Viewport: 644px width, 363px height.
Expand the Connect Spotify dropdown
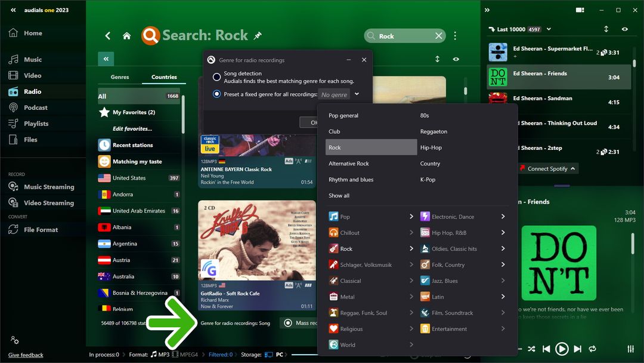coord(572,169)
